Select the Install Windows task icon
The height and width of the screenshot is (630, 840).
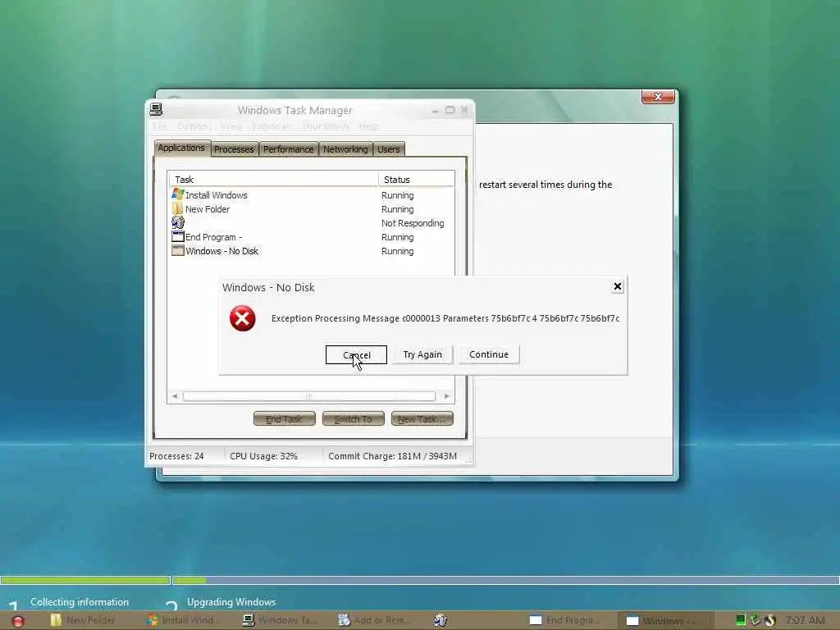coord(177,194)
